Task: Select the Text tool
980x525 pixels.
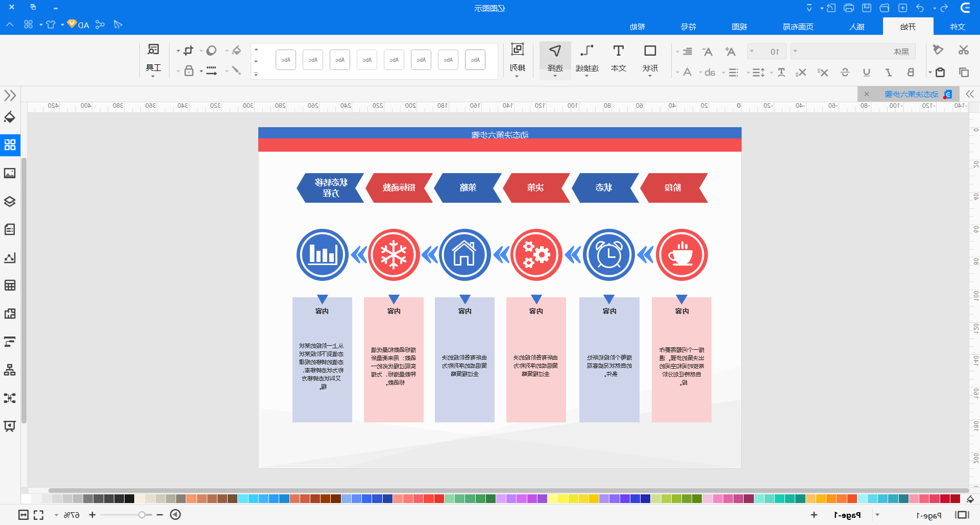Action: point(618,58)
